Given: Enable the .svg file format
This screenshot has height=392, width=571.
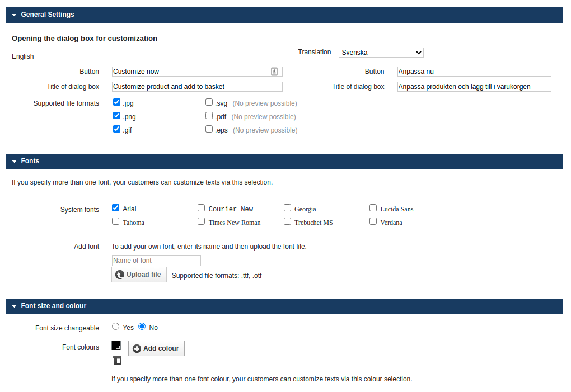Looking at the screenshot, I should 209,102.
